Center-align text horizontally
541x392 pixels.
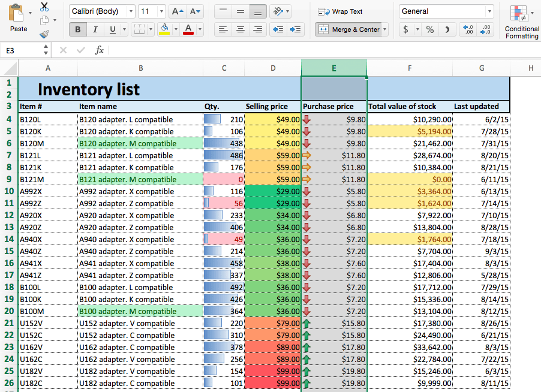(240, 29)
